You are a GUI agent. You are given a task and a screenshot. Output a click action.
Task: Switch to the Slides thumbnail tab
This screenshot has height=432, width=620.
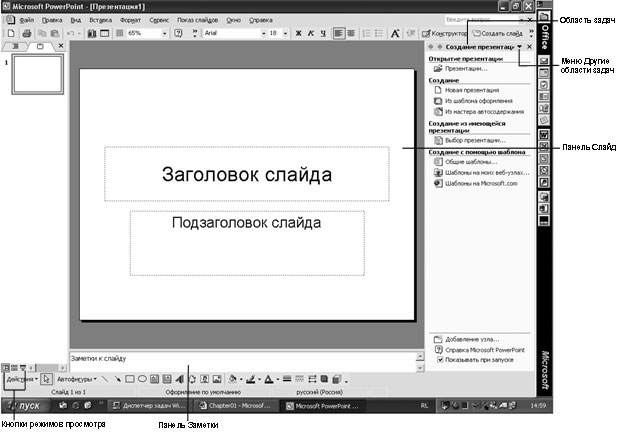coord(38,46)
